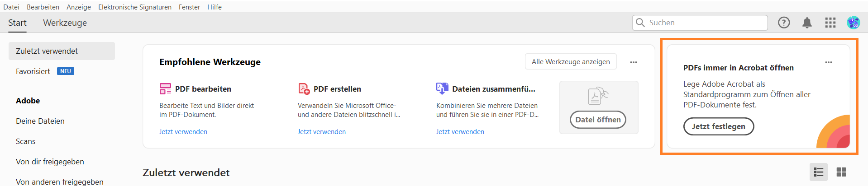This screenshot has width=868, height=186.
Task: Click the Jetzt festlegen button
Action: (x=718, y=126)
